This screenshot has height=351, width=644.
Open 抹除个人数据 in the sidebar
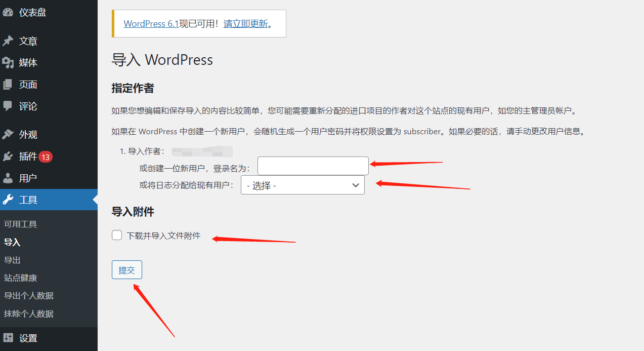coord(29,314)
